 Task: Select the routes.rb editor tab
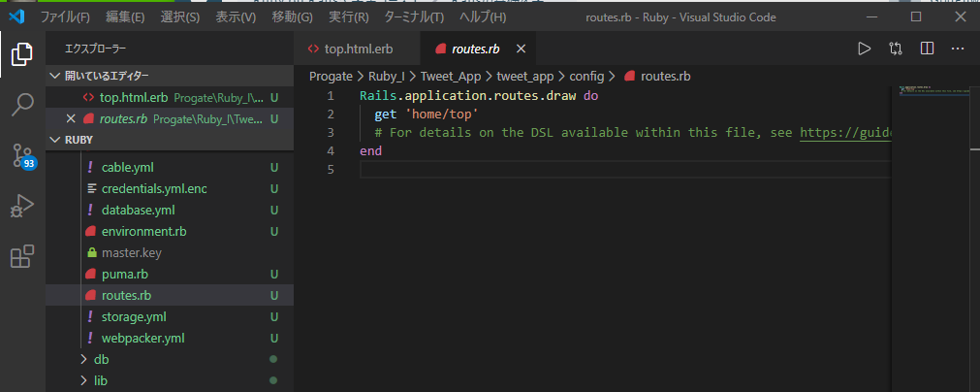click(x=478, y=49)
